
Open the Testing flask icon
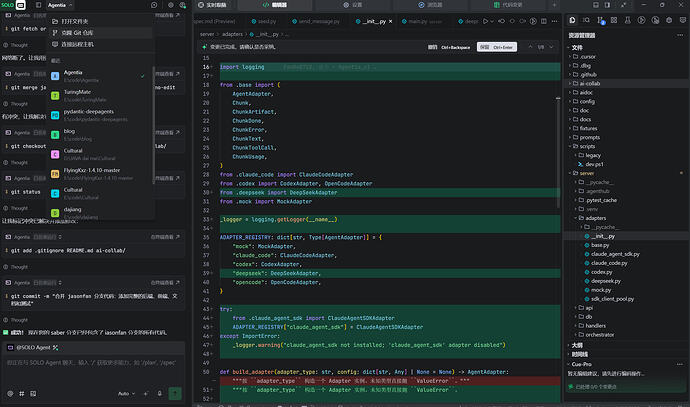tap(628, 20)
